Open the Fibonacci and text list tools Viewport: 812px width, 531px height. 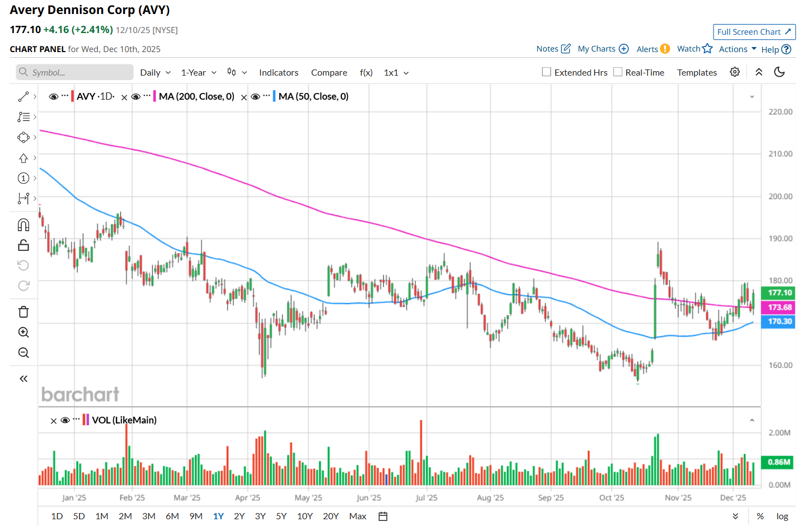(24, 117)
